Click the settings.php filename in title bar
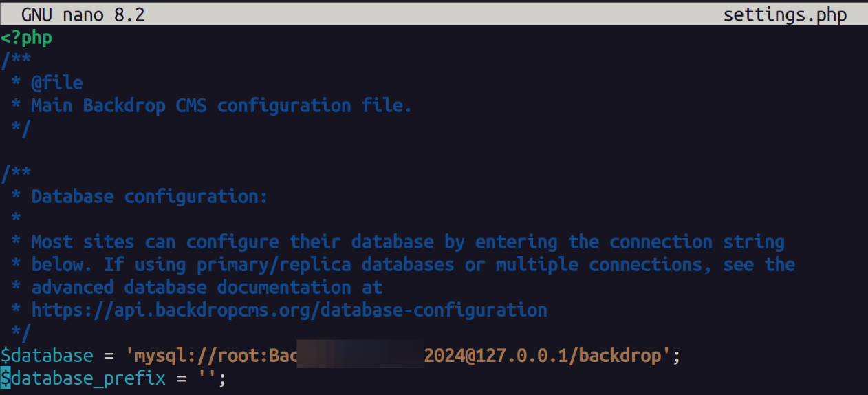This screenshot has height=395, width=868. [784, 14]
